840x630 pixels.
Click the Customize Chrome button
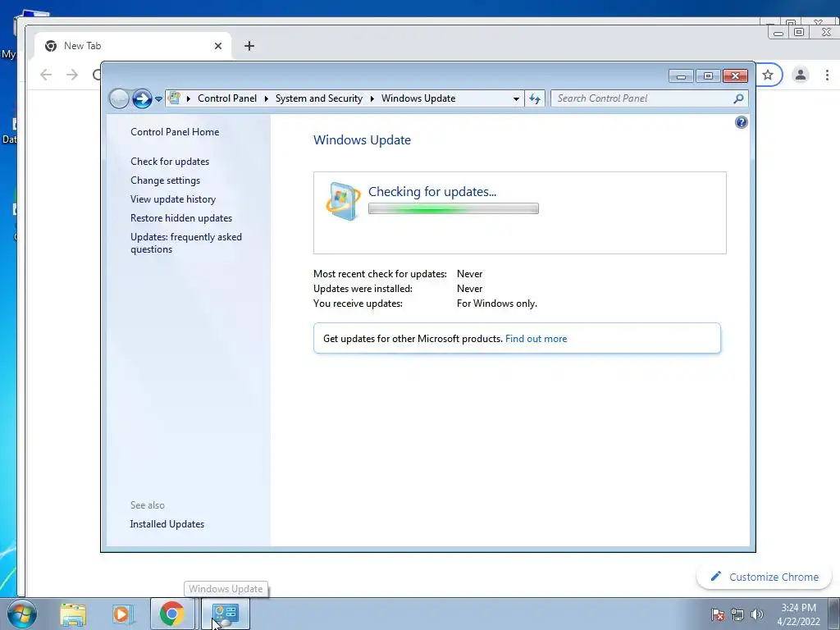point(764,577)
